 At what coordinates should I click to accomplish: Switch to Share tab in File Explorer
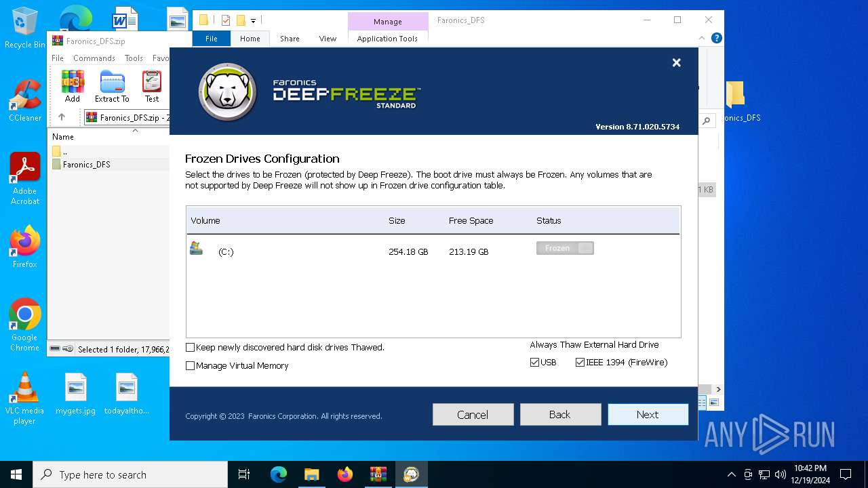[x=290, y=39]
